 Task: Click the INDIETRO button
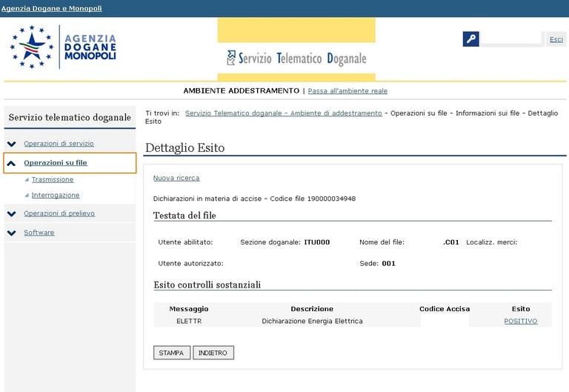coord(213,353)
